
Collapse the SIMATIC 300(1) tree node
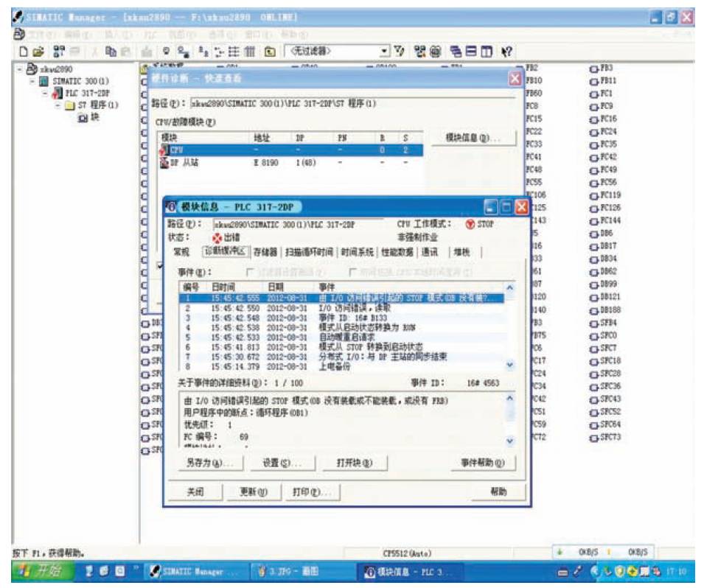[32, 80]
